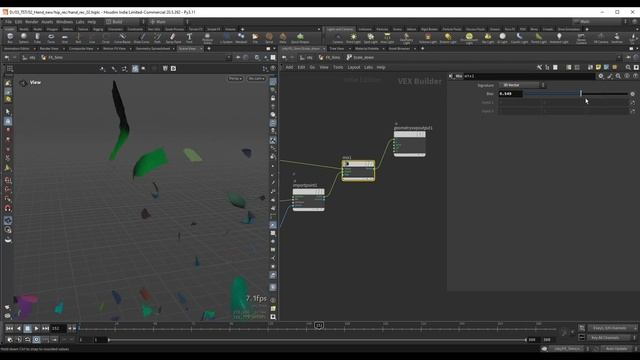Open the Persp camera dropdown in viewport
This screenshot has height=360, width=640.
pyautogui.click(x=236, y=78)
